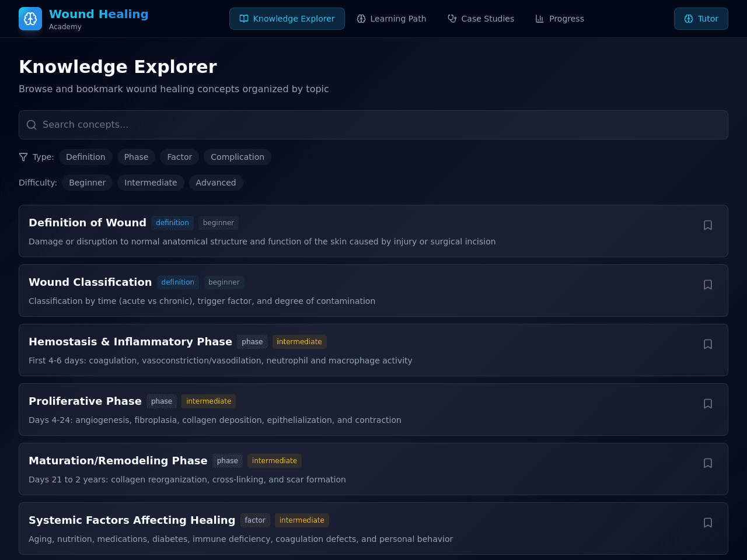Bookmark the Definition of Wound concept
Viewport: 747px width, 560px height.
(708, 225)
